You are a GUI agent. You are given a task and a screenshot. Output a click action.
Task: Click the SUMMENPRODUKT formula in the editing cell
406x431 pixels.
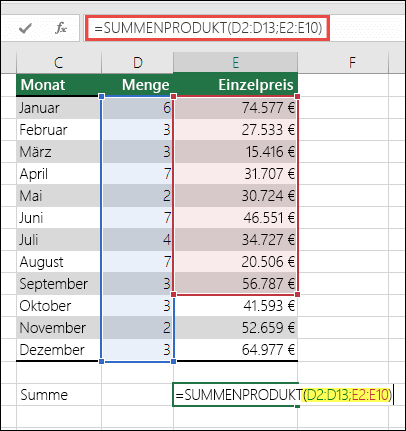(x=284, y=395)
